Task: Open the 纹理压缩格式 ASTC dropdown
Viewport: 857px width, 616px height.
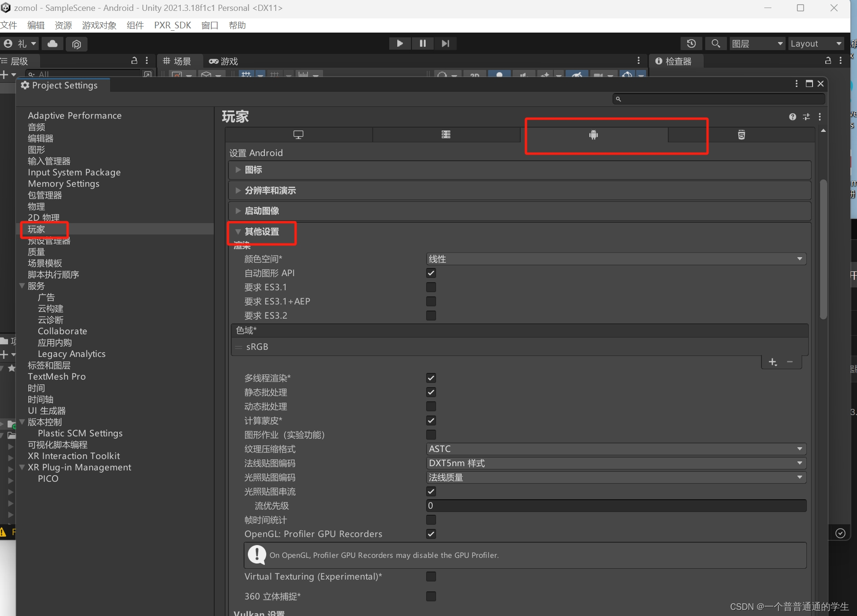Action: click(x=616, y=449)
